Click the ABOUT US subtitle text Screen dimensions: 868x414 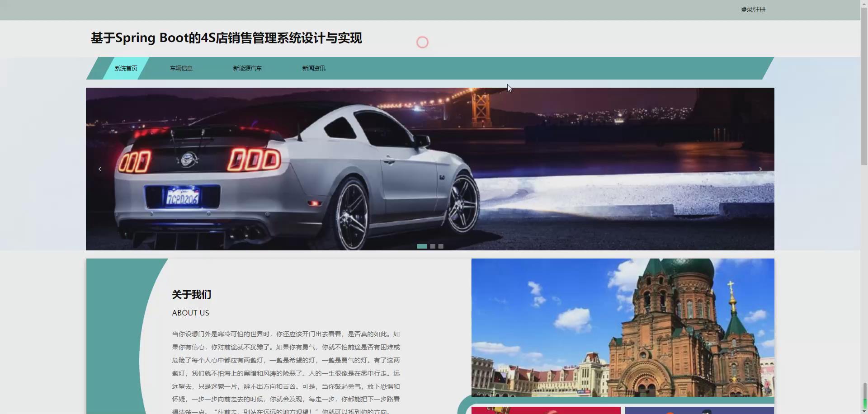tap(190, 312)
